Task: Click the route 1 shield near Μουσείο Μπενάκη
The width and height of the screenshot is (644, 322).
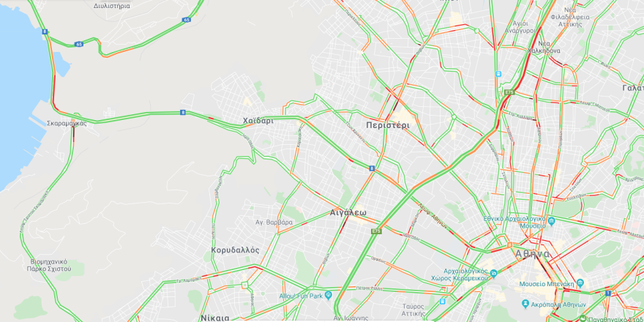Action: [608, 293]
